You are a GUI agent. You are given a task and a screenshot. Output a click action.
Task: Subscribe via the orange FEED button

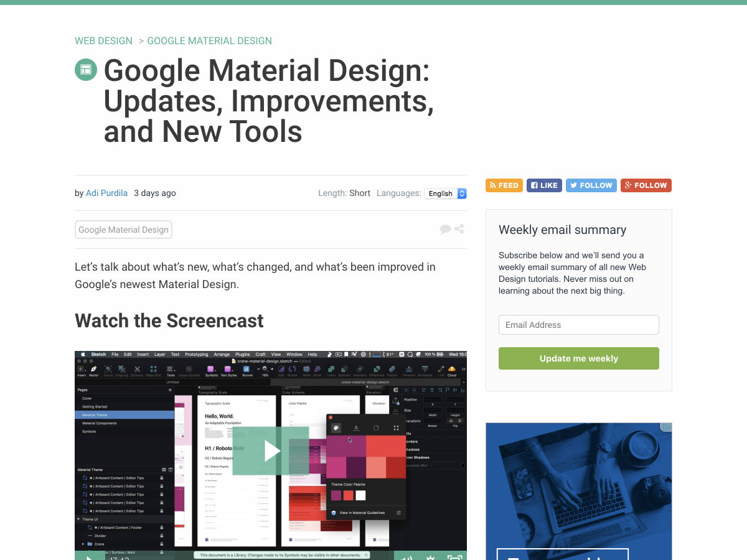pyautogui.click(x=504, y=185)
